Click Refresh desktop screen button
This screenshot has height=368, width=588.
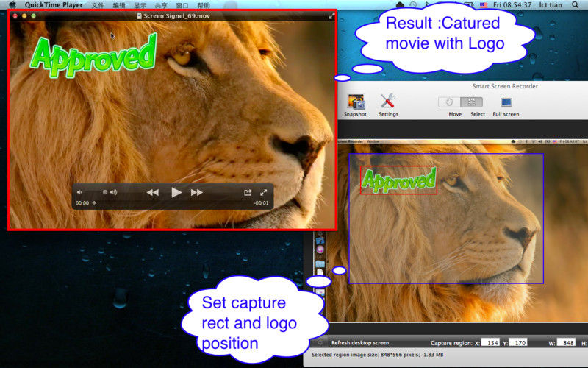(360, 343)
